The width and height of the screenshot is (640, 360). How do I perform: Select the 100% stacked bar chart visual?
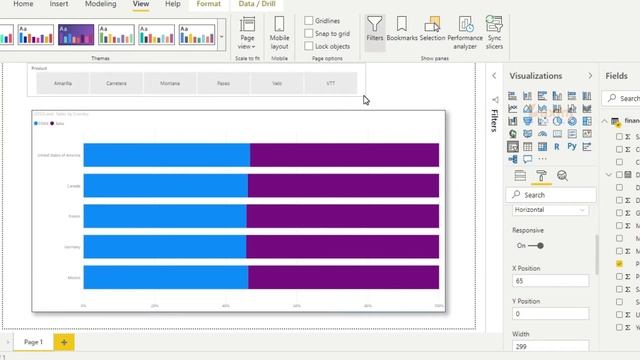tap(572, 96)
